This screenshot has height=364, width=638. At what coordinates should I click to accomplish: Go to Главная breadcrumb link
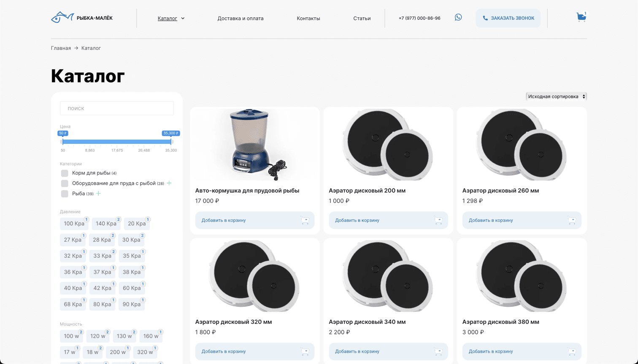pos(61,48)
